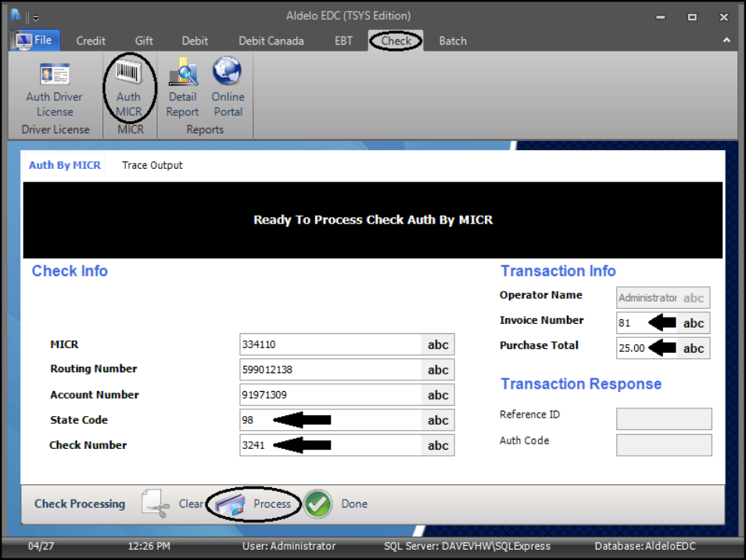Close the Aldelo EDC window

coord(723,17)
